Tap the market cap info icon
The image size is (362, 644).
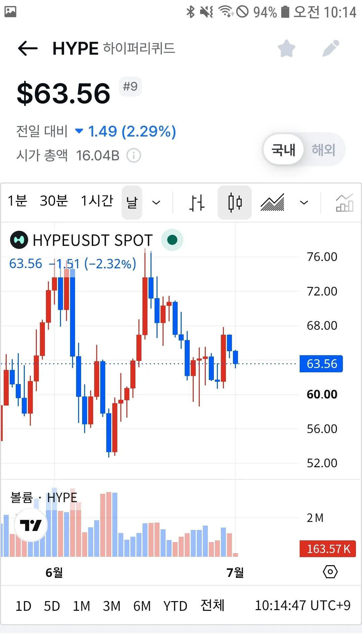coord(134,155)
